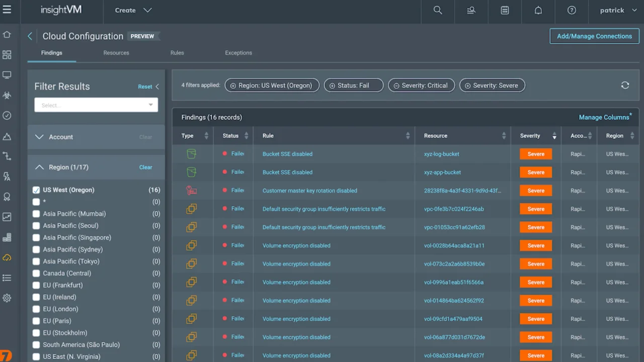Open the Create dropdown menu
Image resolution: width=644 pixels, height=362 pixels.
point(133,10)
